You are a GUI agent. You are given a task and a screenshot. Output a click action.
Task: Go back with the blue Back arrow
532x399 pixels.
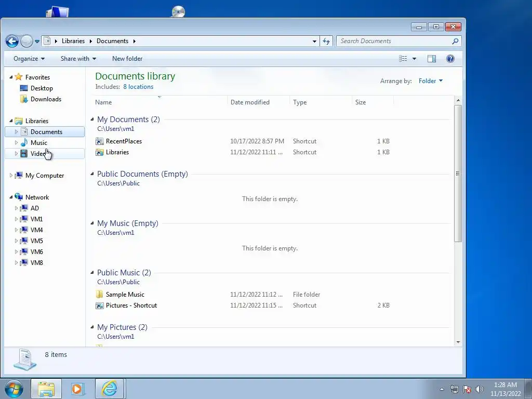pyautogui.click(x=12, y=42)
